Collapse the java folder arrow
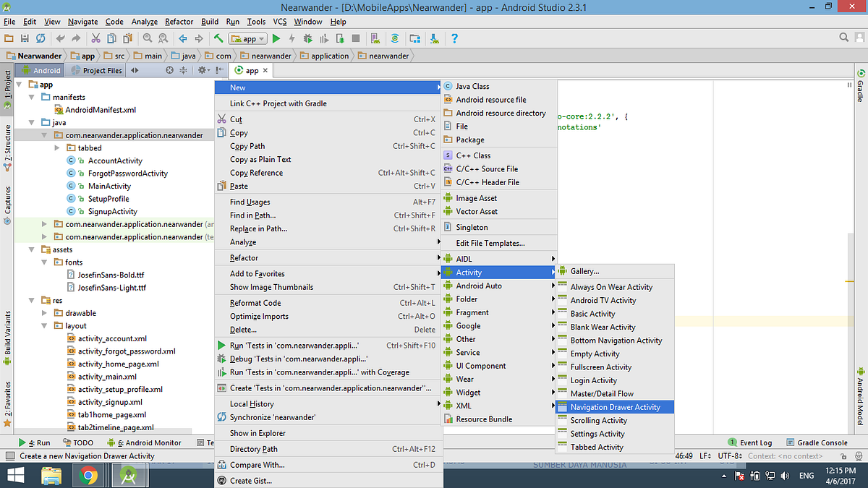Viewport: 868px width, 488px height. click(x=33, y=122)
